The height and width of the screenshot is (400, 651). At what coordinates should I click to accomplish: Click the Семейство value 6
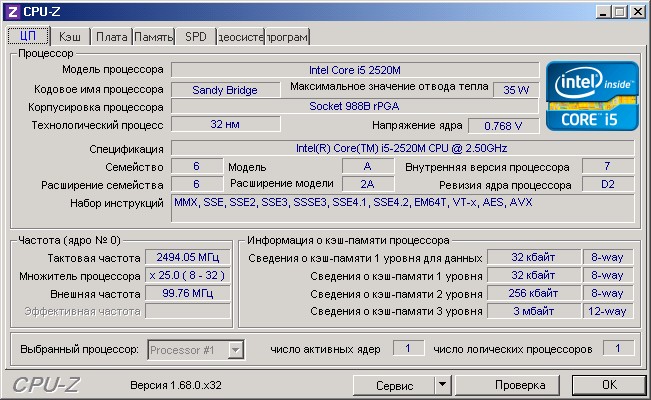click(x=197, y=166)
